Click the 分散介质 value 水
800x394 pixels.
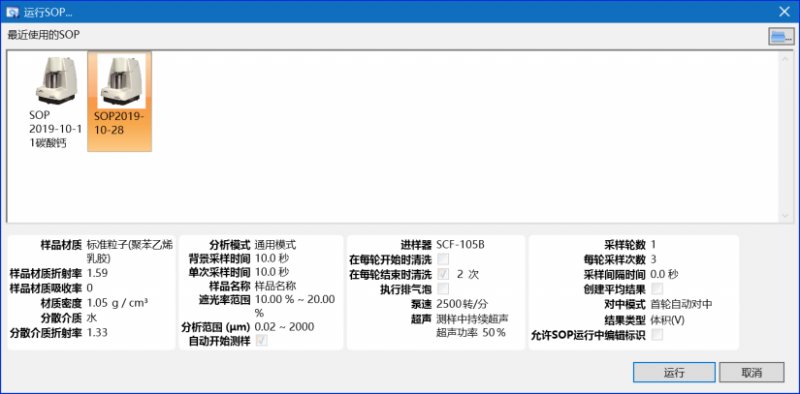pos(92,317)
